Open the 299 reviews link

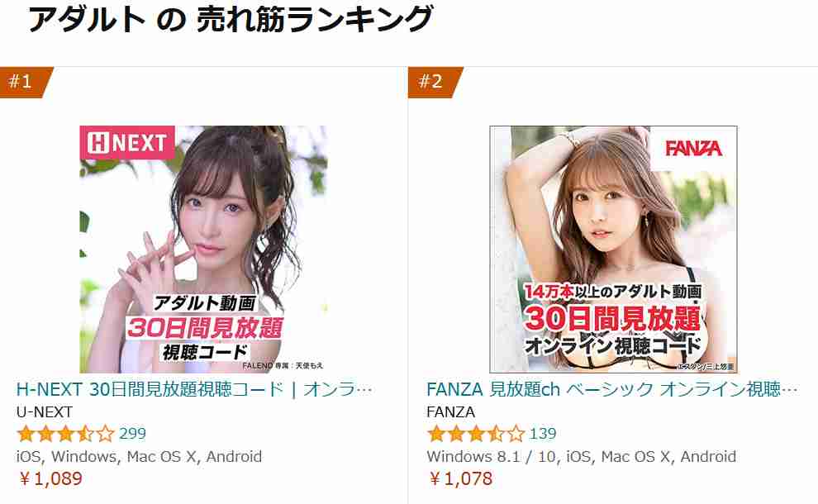click(132, 434)
